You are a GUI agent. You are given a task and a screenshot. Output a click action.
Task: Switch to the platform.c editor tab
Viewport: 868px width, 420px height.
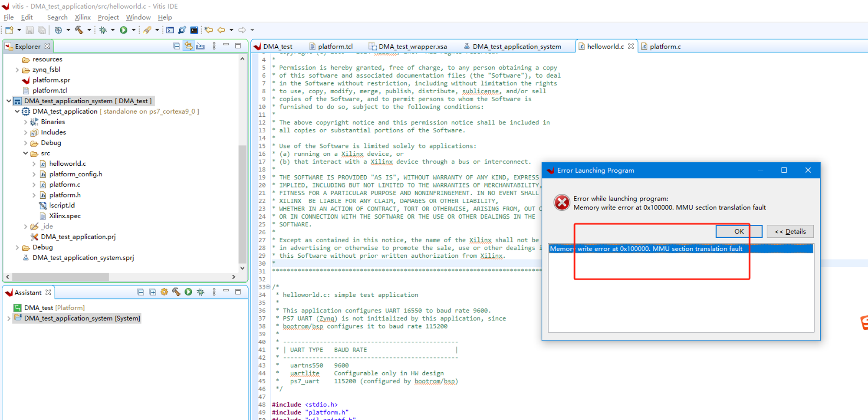661,46
